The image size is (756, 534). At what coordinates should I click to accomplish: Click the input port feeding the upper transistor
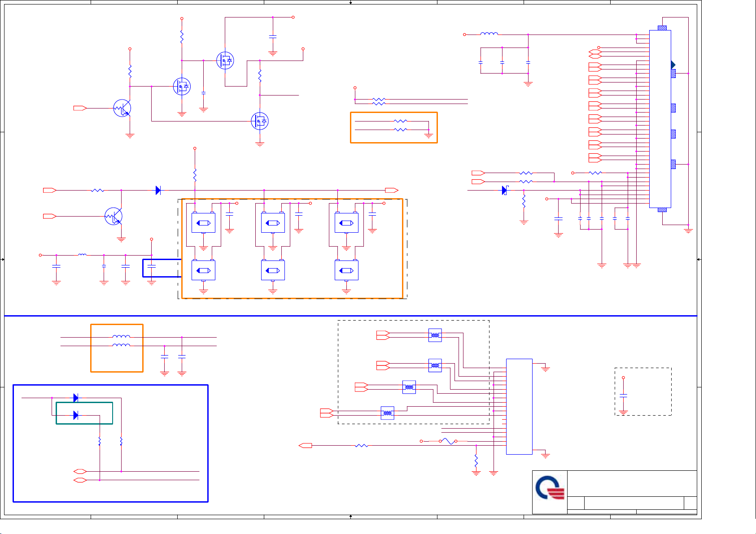[80, 108]
